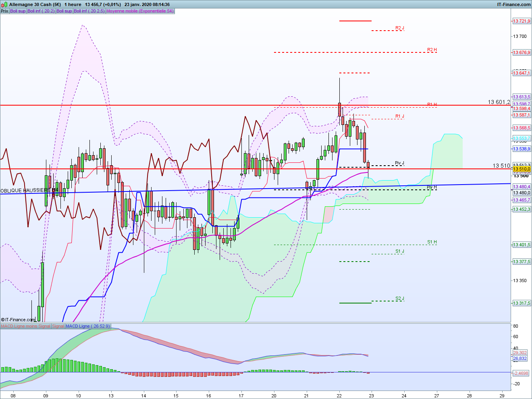Image resolution: width=532 pixels, height=399 pixels.
Task: Click the 13 510 horizontal line annotation
Action: click(x=501, y=166)
